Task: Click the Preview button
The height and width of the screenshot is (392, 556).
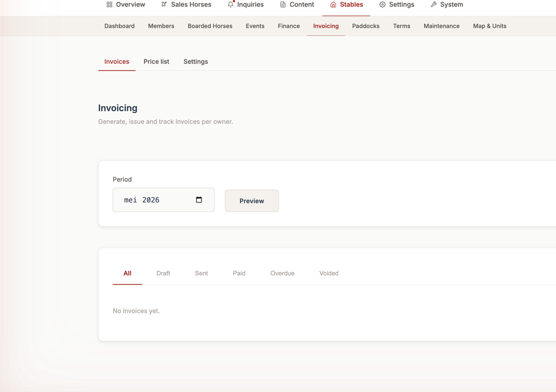Action: coord(252,201)
